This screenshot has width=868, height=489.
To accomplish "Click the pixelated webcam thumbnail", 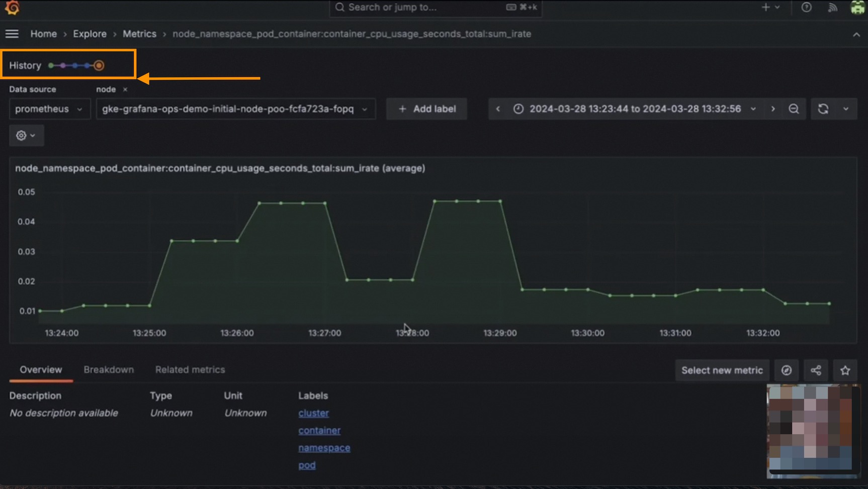I will [813, 431].
